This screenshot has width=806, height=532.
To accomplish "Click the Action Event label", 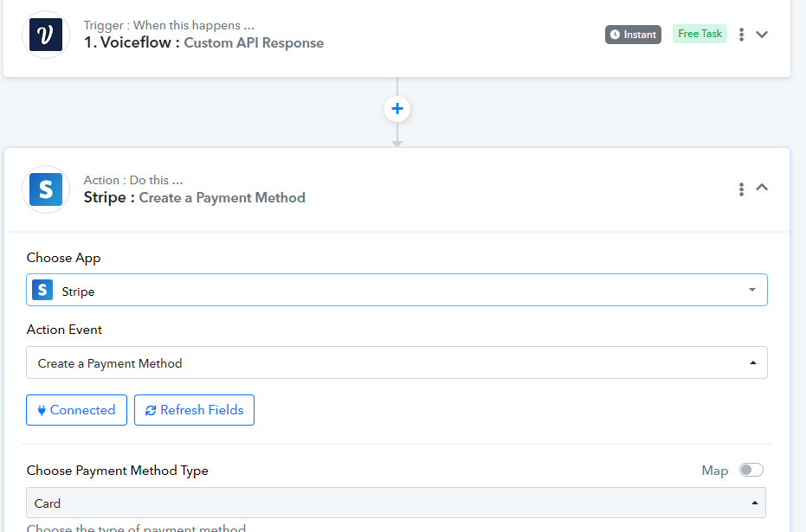I will pos(64,330).
